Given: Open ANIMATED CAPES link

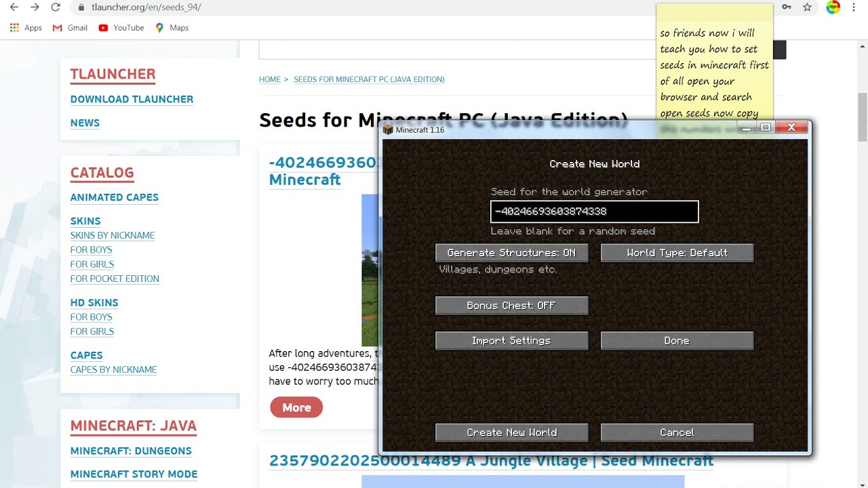Looking at the screenshot, I should point(114,197).
